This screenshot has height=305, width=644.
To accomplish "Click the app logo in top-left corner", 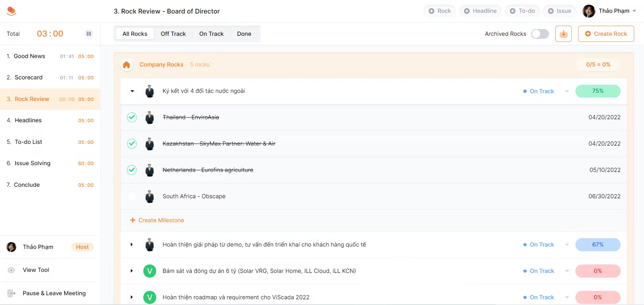I will tap(11, 11).
